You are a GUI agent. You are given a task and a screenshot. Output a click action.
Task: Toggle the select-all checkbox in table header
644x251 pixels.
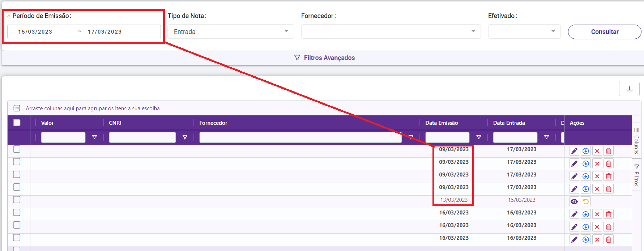tap(17, 123)
